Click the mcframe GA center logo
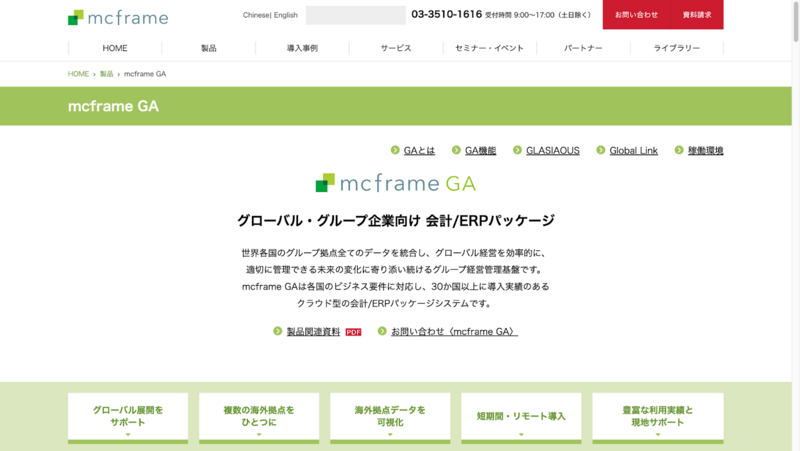 (x=396, y=183)
